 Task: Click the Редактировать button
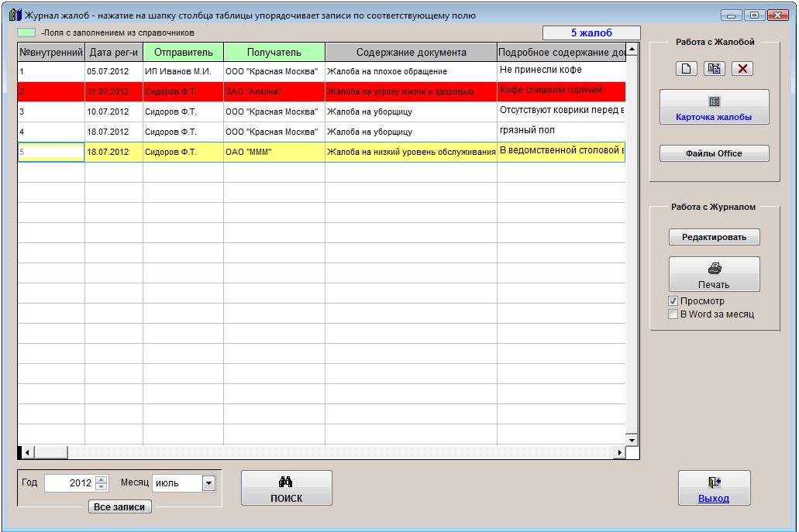point(714,237)
